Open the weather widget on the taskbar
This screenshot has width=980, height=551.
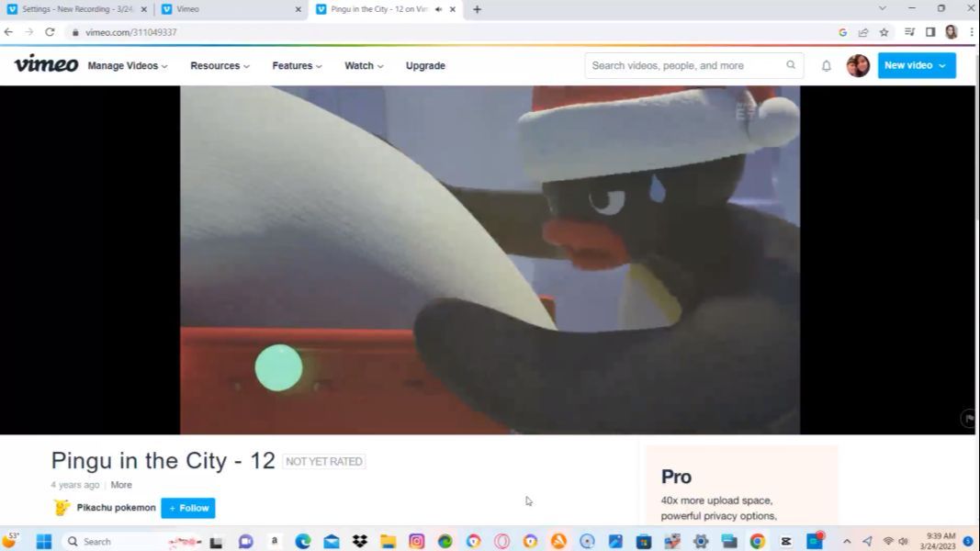pyautogui.click(x=12, y=540)
